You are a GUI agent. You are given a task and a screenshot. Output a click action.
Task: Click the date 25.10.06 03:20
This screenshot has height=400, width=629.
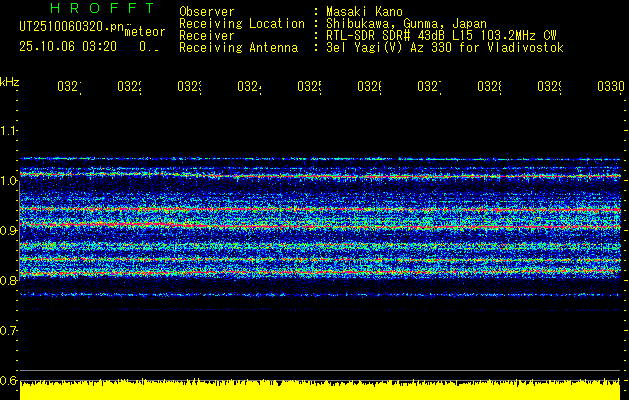click(x=68, y=47)
